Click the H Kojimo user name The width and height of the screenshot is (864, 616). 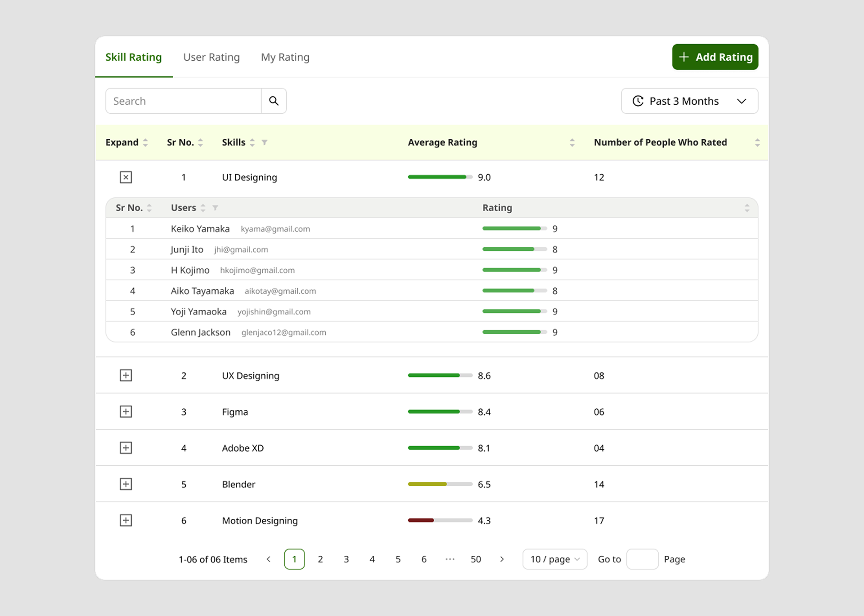(x=190, y=270)
